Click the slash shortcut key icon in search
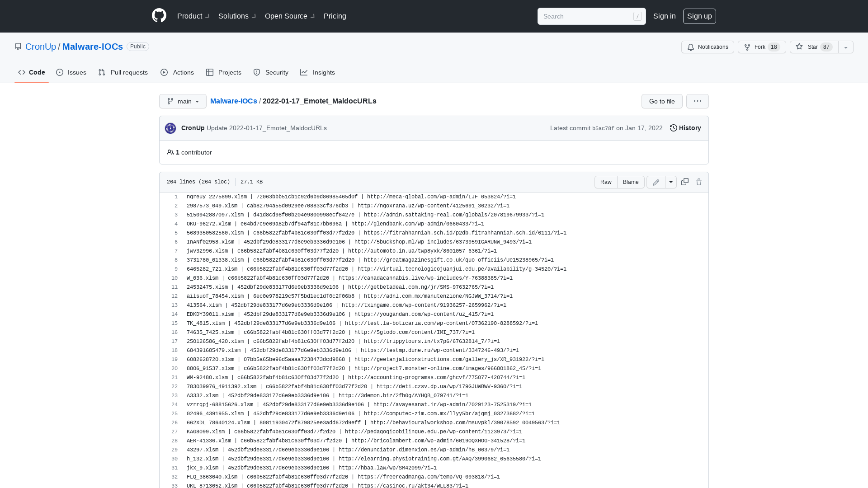 click(x=637, y=16)
